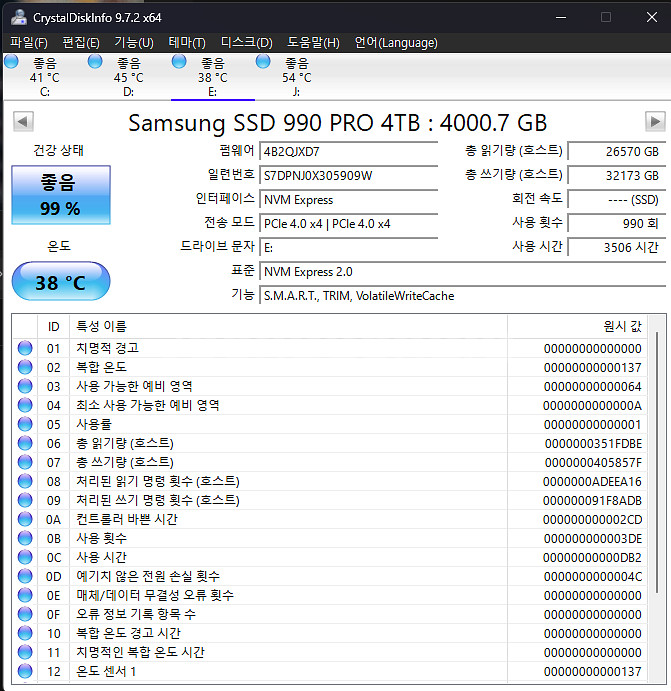Select drive D: status orb at 45 °C
671x691 pixels.
(x=96, y=62)
